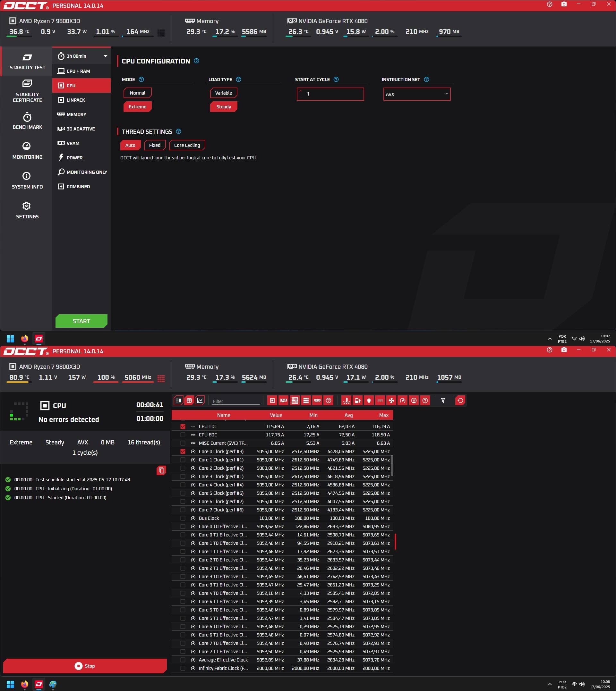Click the funnel filter icon

(x=443, y=400)
